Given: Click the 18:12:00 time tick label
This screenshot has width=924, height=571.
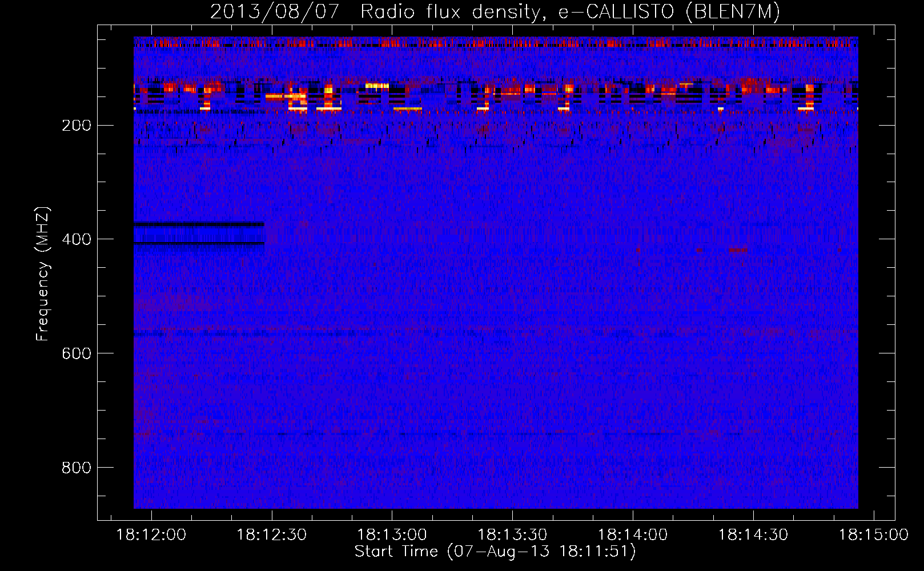Looking at the screenshot, I should (x=151, y=535).
